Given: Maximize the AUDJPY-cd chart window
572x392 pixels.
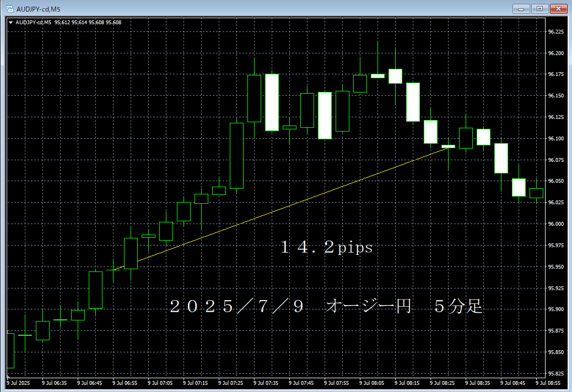Looking at the screenshot, I should (539, 8).
